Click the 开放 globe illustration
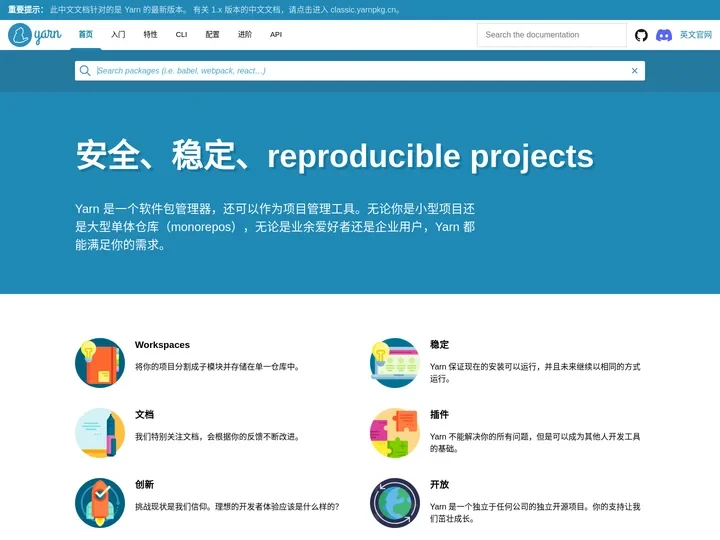 [x=395, y=503]
